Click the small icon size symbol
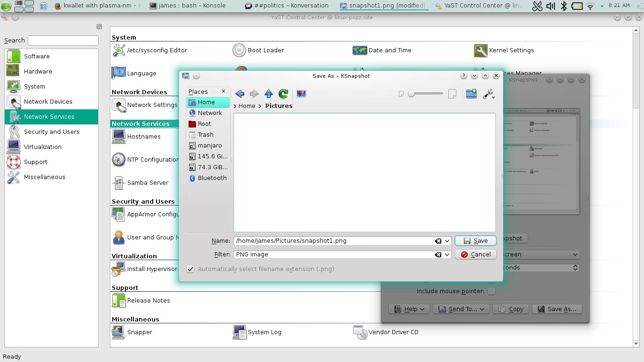This screenshot has height=362, width=644. point(401,94)
